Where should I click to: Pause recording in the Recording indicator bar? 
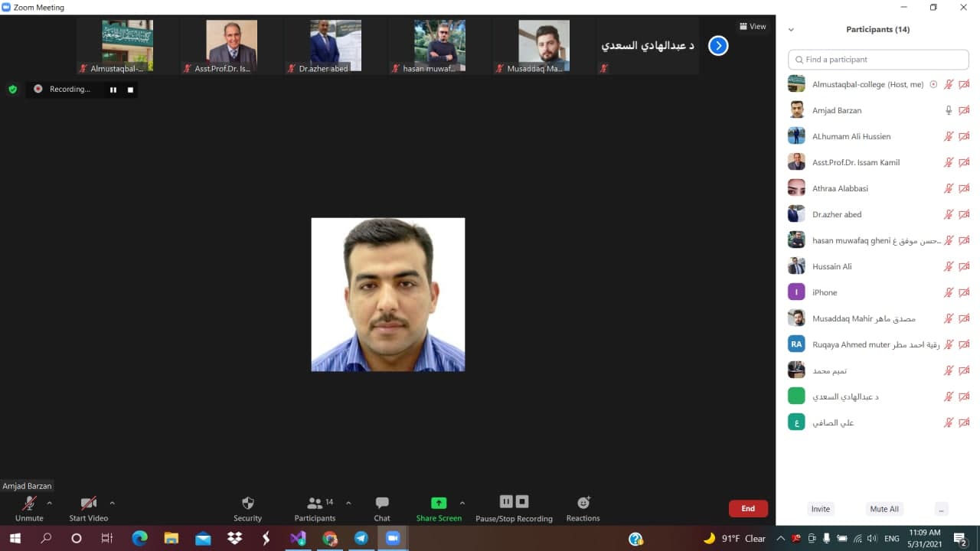(113, 90)
